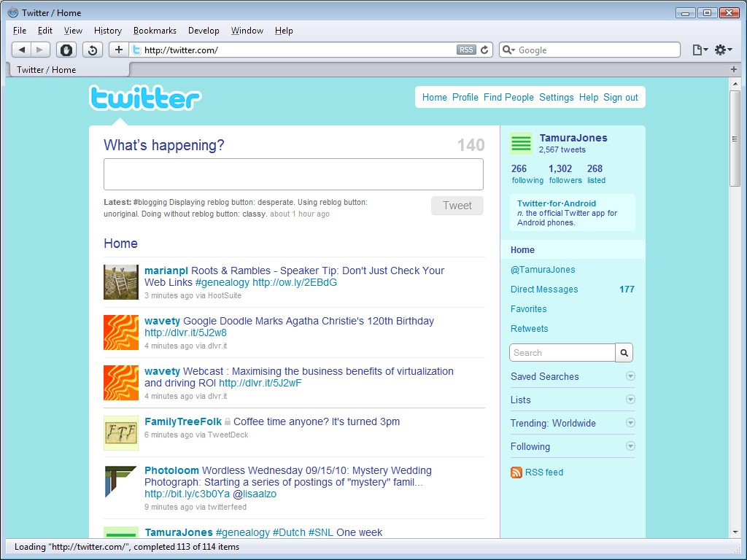Open link http://dlvr.it/5J2w8
This screenshot has width=747, height=560.
(x=185, y=332)
